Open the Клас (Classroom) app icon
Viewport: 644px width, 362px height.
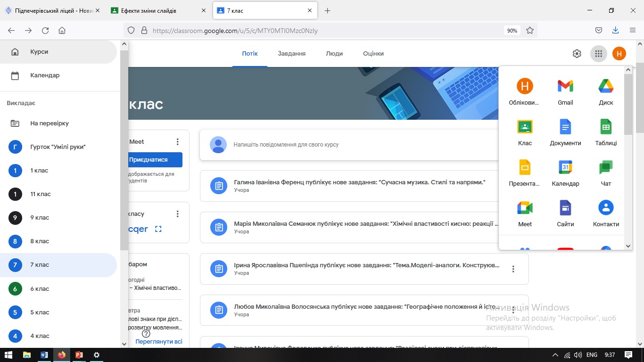[525, 132]
